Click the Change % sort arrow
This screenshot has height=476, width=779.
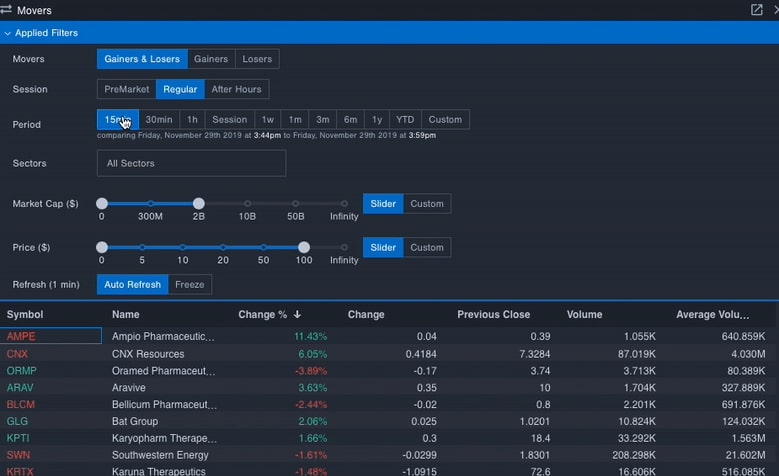(x=297, y=315)
